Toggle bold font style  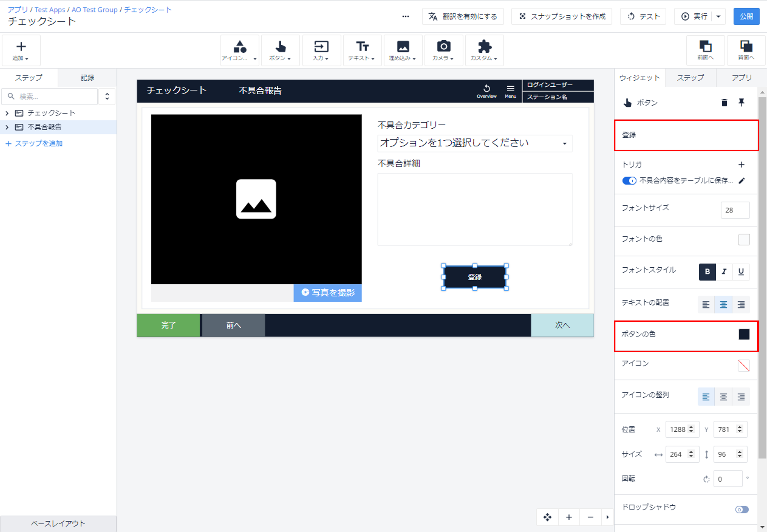click(707, 272)
